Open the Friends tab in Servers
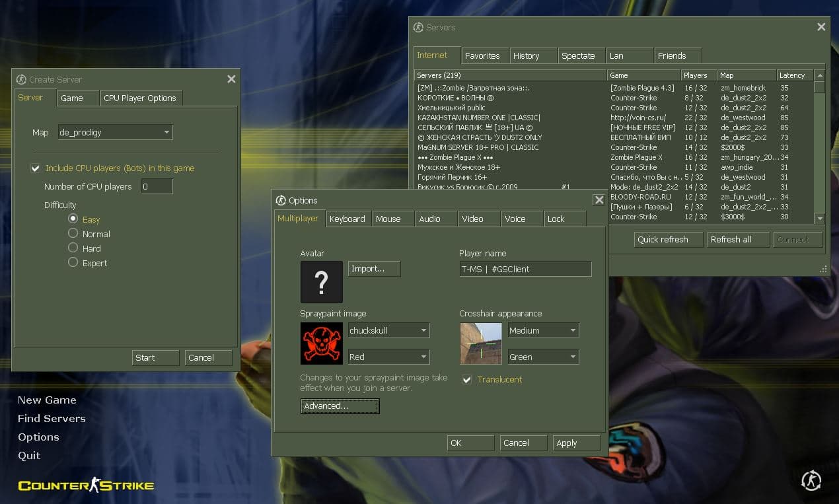 (x=678, y=55)
